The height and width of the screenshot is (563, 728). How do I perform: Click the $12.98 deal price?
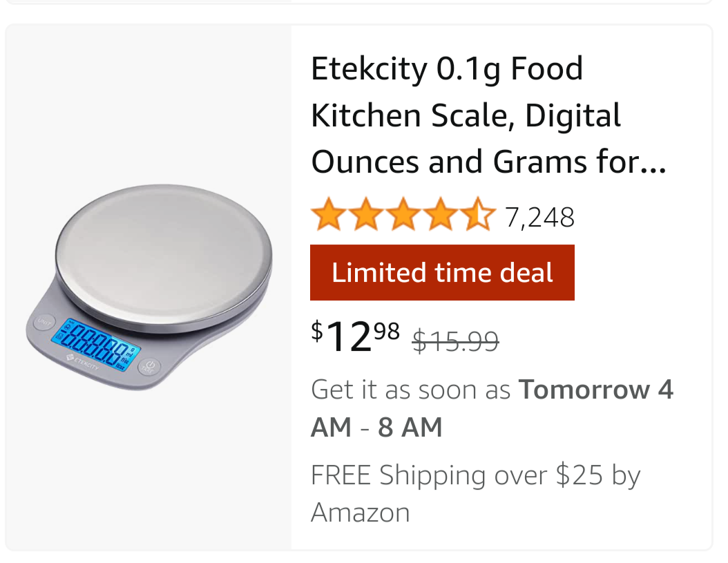coord(356,337)
